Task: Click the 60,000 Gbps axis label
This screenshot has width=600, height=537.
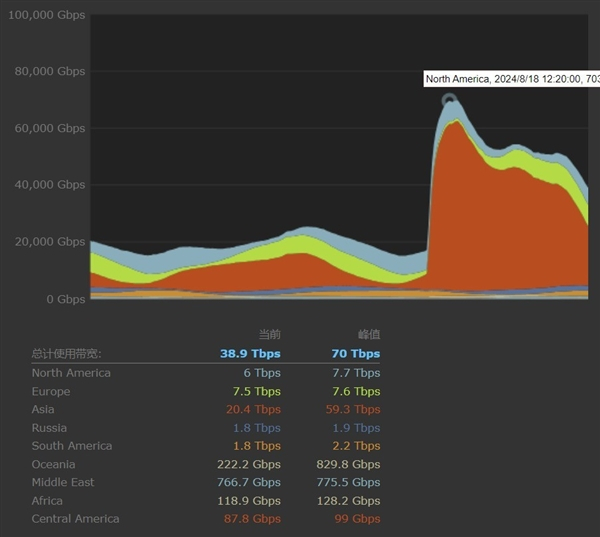Action: tap(50, 128)
